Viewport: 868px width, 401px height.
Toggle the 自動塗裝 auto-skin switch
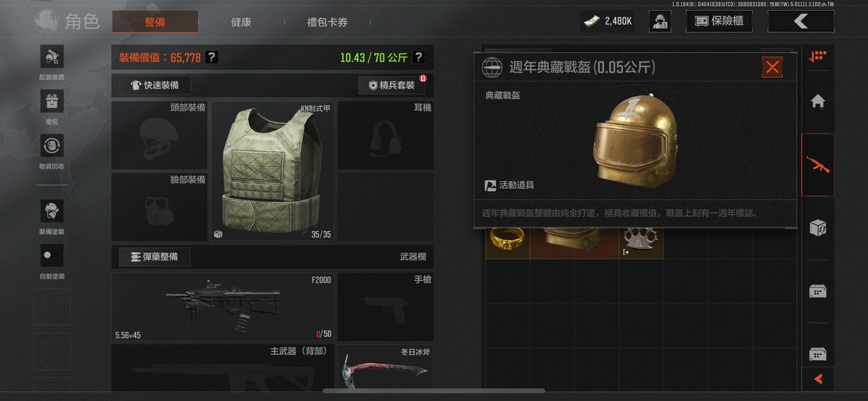tap(52, 255)
